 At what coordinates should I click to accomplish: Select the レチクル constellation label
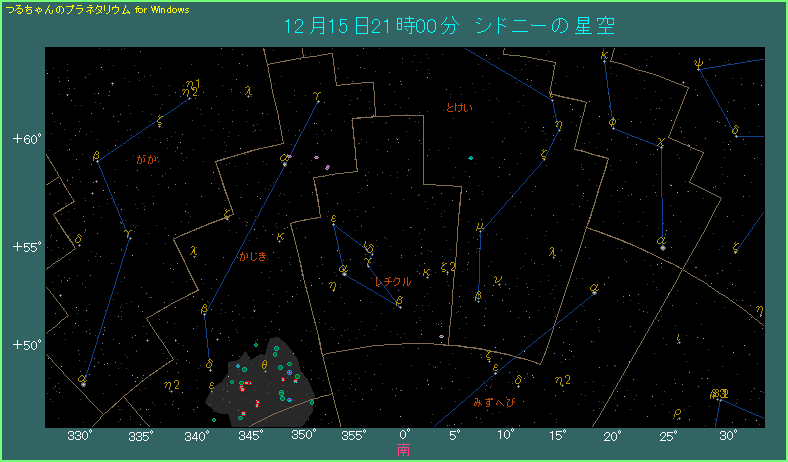point(393,283)
